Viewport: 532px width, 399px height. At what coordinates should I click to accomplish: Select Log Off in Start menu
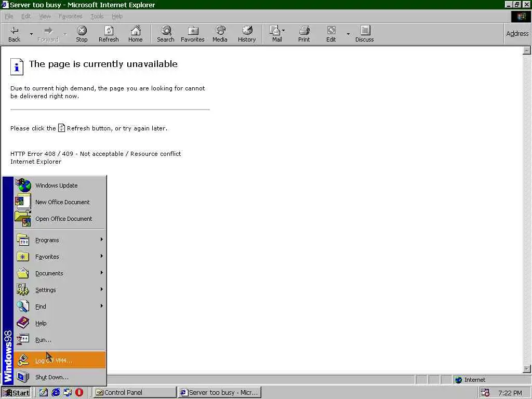60,360
